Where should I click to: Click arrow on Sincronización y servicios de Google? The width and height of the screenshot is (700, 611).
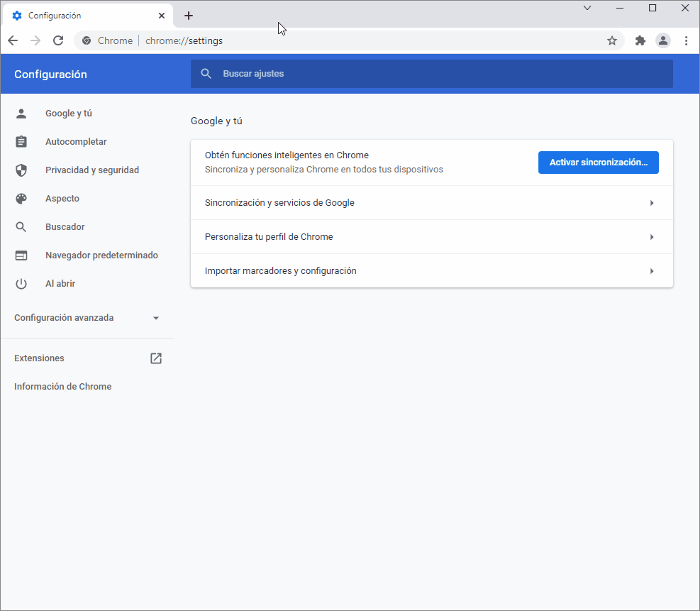pyautogui.click(x=652, y=203)
